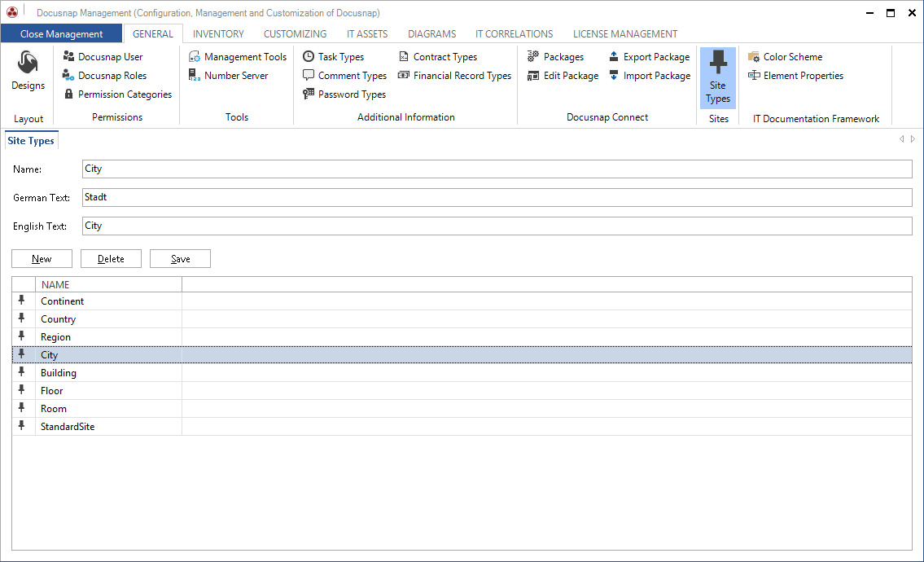924x562 pixels.
Task: Focus the English Text field
Action: click(497, 226)
